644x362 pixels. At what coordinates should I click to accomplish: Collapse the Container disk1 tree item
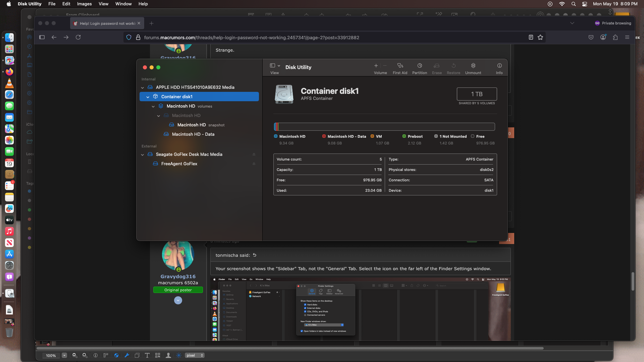pos(148,97)
